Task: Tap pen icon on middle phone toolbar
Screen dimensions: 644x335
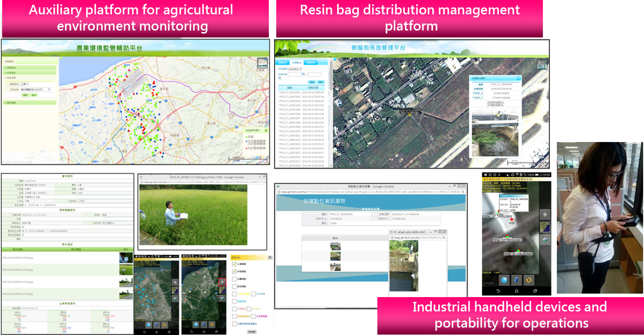Action: 204,325
